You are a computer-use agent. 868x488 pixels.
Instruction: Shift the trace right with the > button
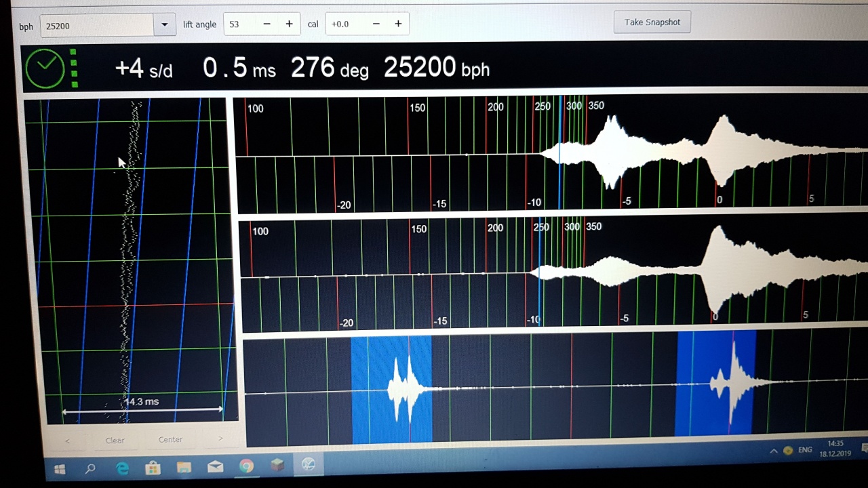[x=220, y=439]
